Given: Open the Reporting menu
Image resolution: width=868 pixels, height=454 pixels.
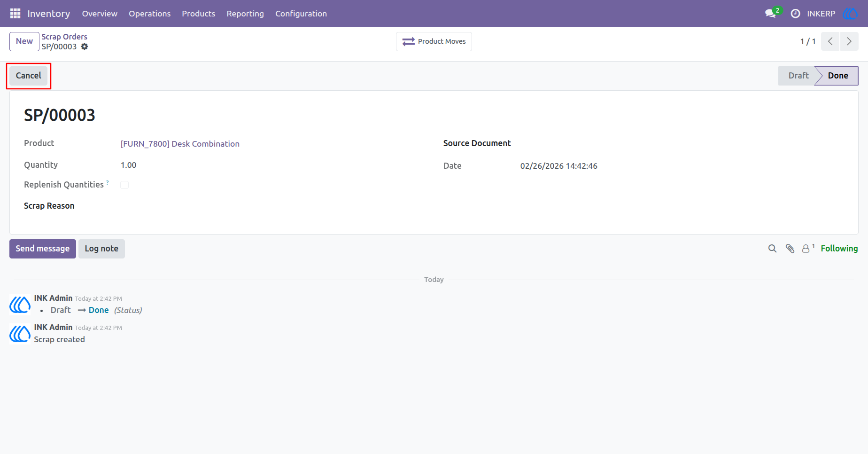Looking at the screenshot, I should pyautogui.click(x=245, y=14).
